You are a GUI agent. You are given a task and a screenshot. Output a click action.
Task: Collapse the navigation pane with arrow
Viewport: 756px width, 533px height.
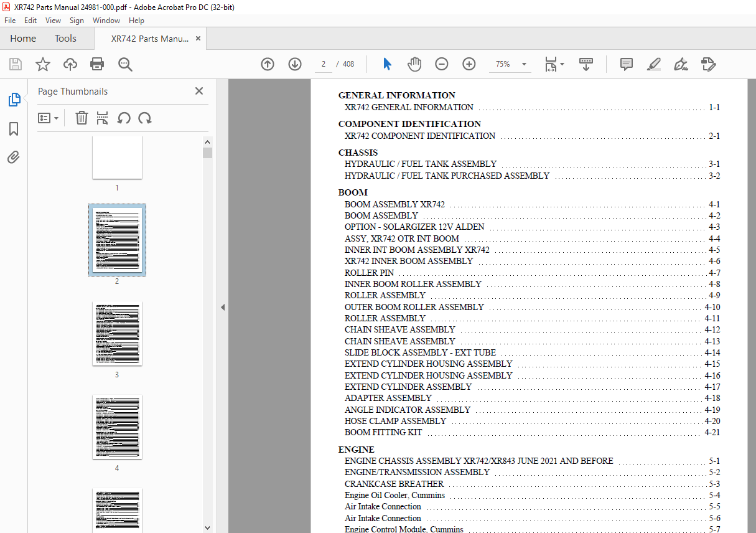(x=223, y=307)
